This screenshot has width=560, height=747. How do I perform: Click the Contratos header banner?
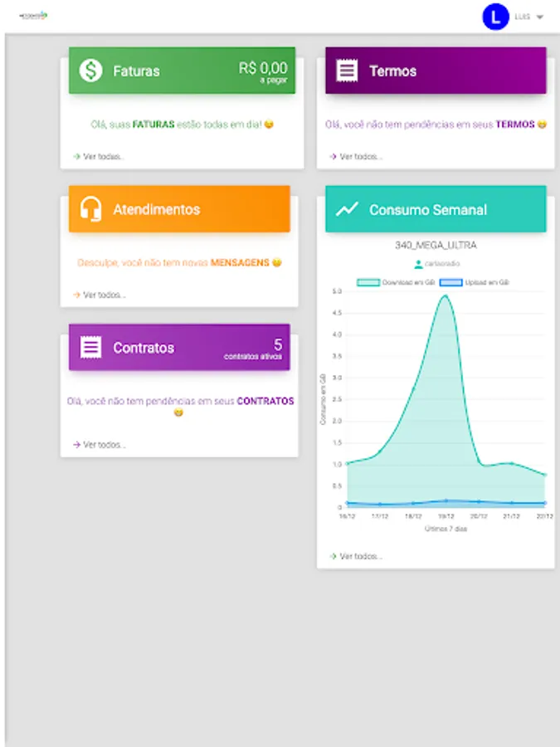(179, 347)
